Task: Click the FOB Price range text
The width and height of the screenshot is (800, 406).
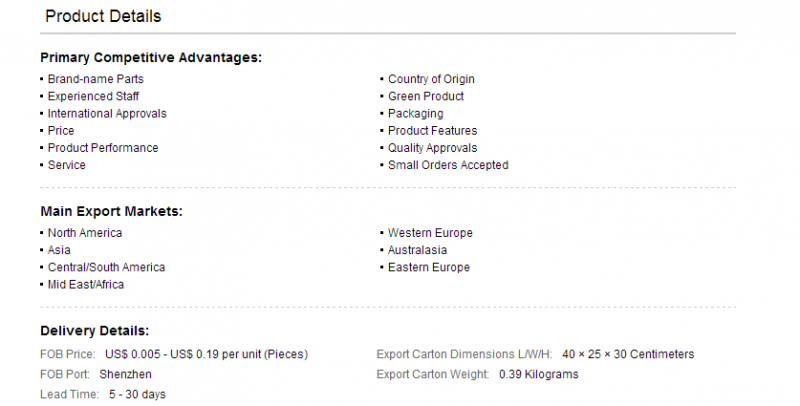Action: (207, 354)
